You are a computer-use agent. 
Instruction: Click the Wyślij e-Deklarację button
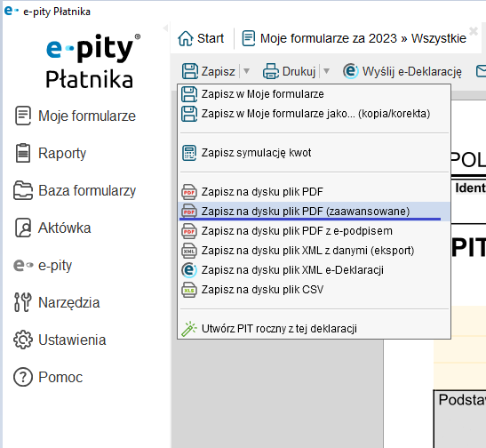(402, 71)
